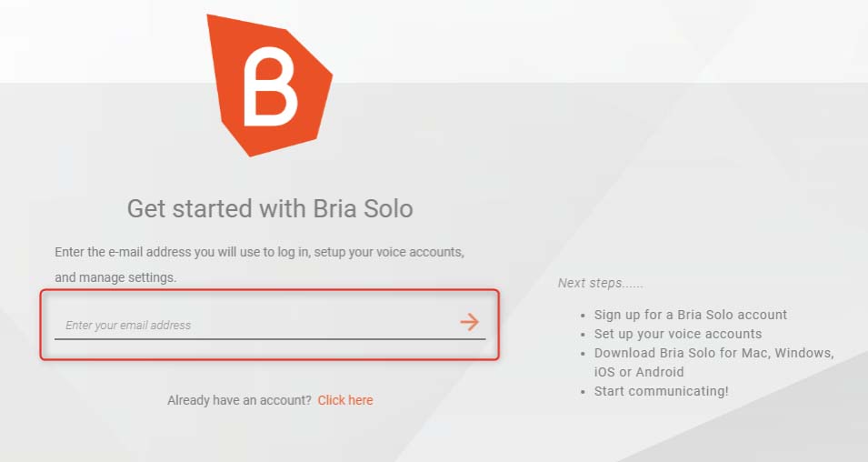Click the Already have an account text
Screen dimensions: 868x462
pos(239,400)
